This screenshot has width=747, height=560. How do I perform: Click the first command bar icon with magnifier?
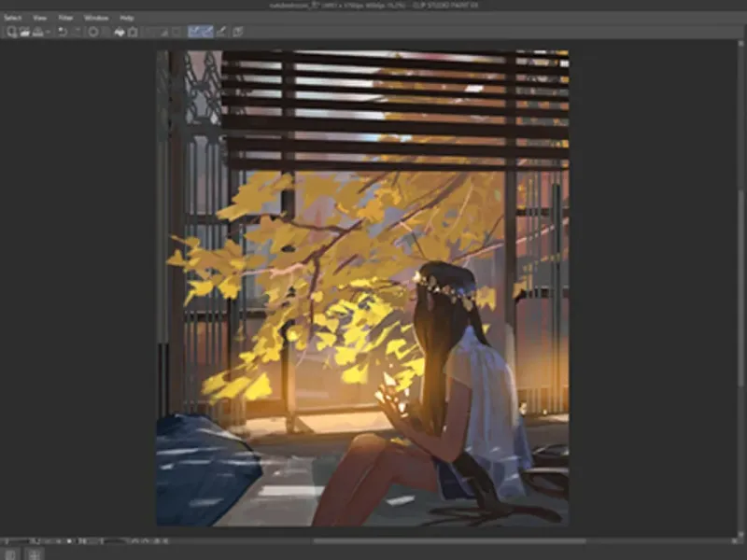pyautogui.click(x=11, y=32)
